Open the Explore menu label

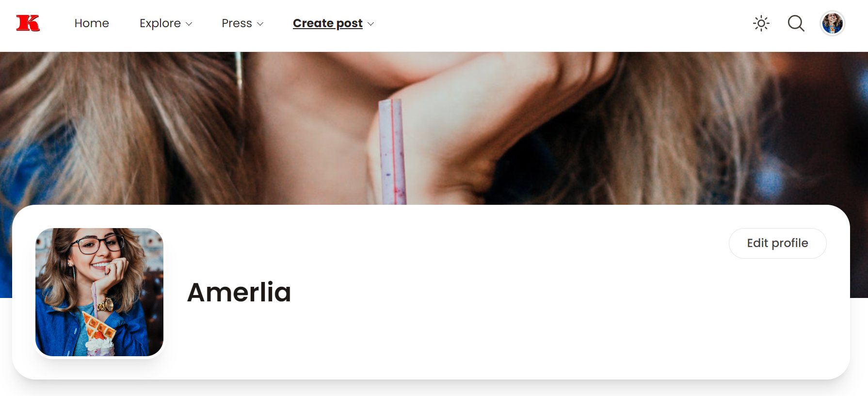coord(160,23)
